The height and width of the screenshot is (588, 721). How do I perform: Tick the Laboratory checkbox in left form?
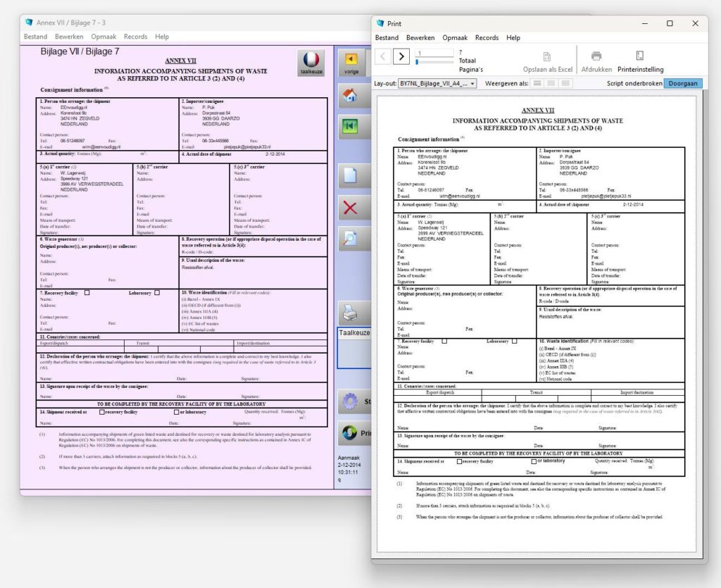[157, 292]
